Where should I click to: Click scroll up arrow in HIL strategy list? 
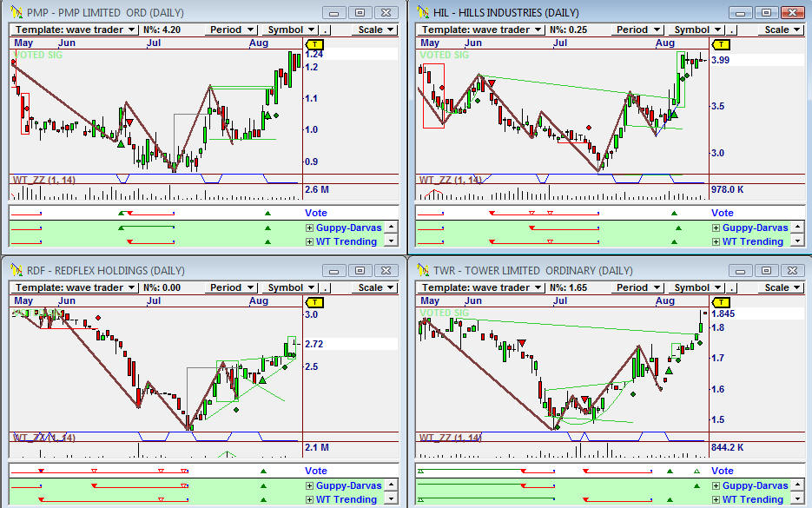click(798, 227)
